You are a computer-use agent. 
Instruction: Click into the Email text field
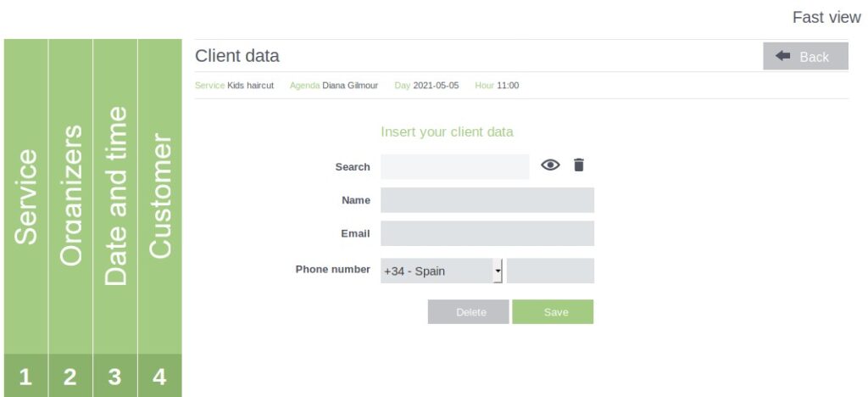point(487,233)
